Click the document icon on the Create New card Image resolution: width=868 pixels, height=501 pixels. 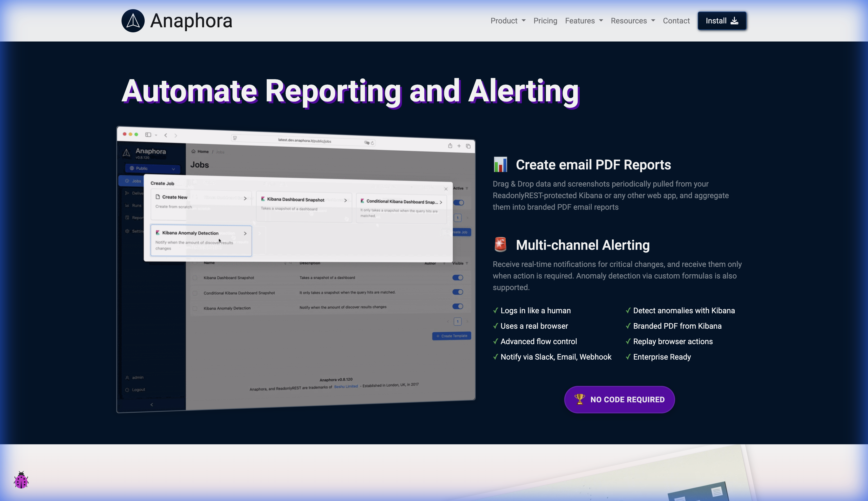tap(158, 197)
